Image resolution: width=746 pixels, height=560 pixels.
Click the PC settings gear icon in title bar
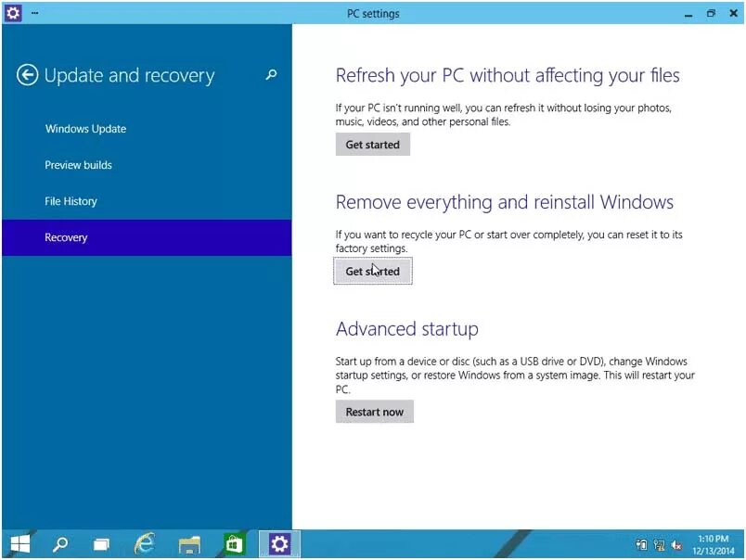tap(13, 13)
